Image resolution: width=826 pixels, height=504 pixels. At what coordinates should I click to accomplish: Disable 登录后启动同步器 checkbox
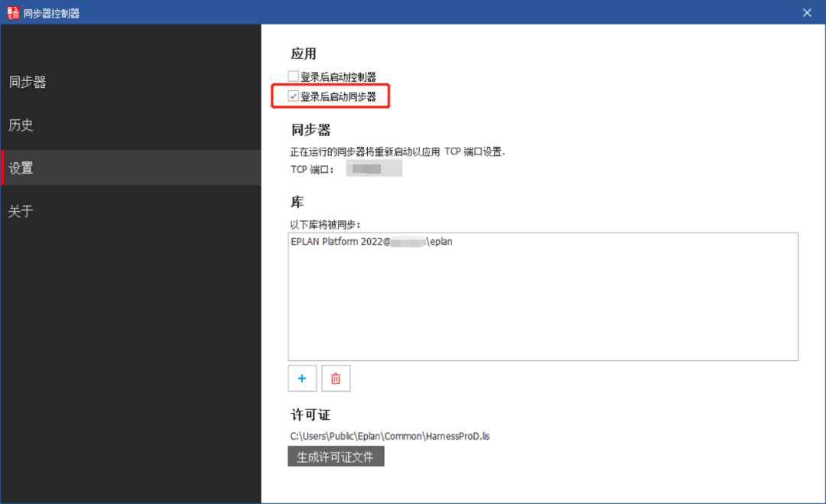tap(294, 96)
